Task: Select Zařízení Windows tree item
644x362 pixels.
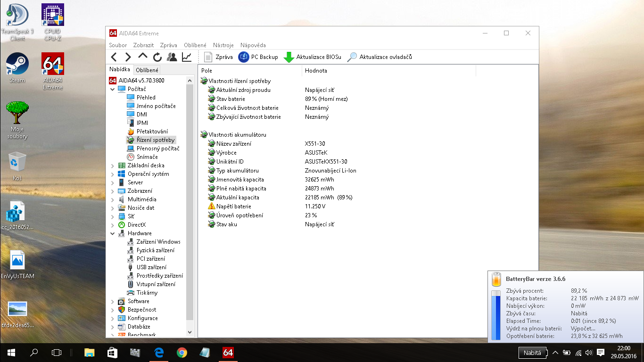Action: 158,242
